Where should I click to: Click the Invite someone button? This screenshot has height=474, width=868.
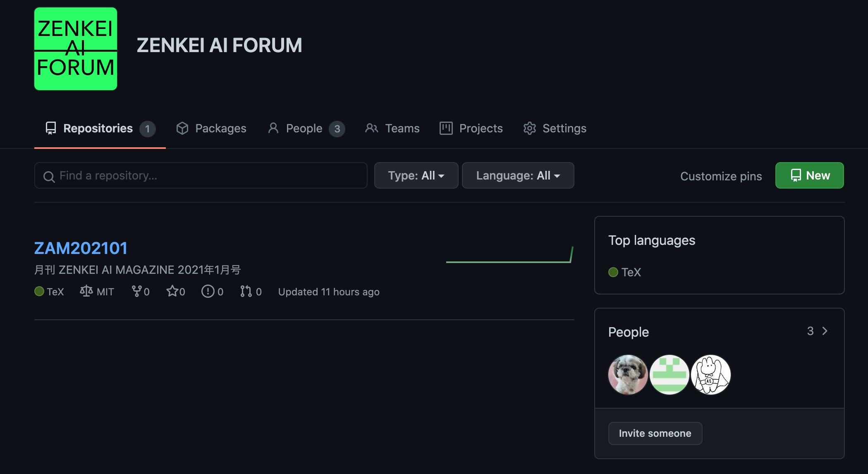[655, 433]
